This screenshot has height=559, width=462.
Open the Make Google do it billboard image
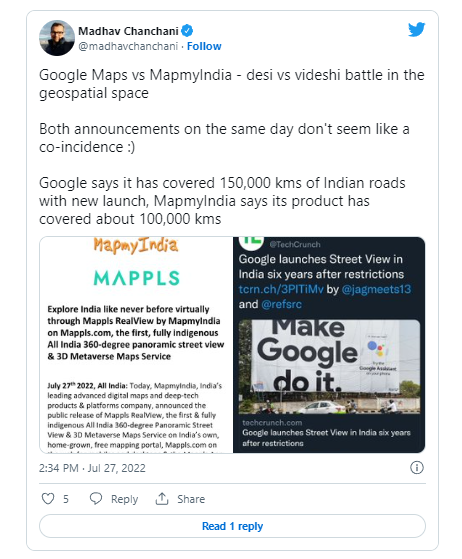click(x=329, y=366)
